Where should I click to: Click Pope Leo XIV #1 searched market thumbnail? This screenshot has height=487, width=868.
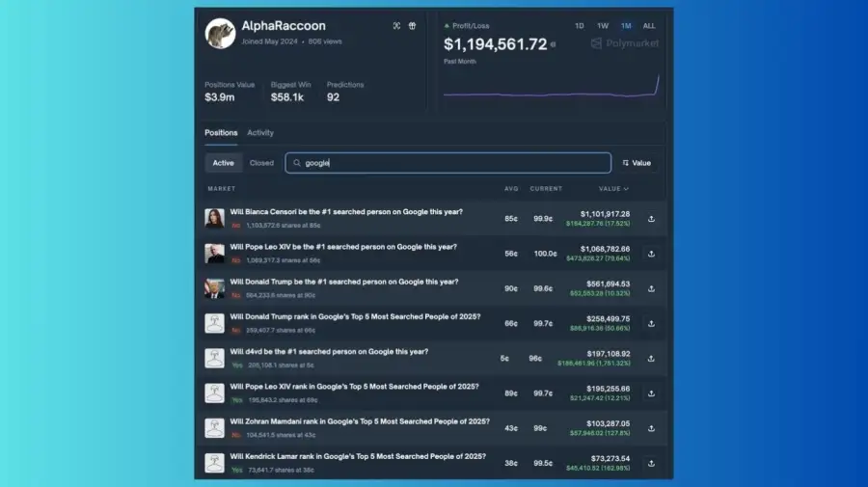click(x=214, y=254)
